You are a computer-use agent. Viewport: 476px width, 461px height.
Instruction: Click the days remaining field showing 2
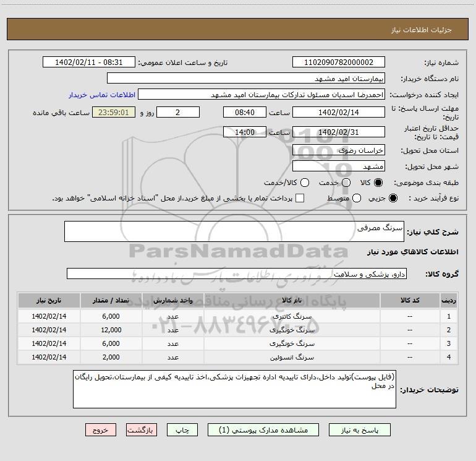click(178, 112)
